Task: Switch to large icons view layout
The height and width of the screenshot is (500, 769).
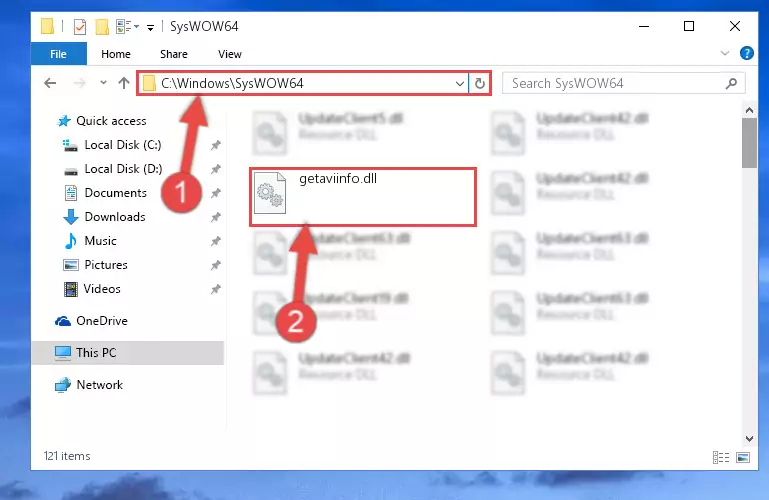Action: click(743, 457)
